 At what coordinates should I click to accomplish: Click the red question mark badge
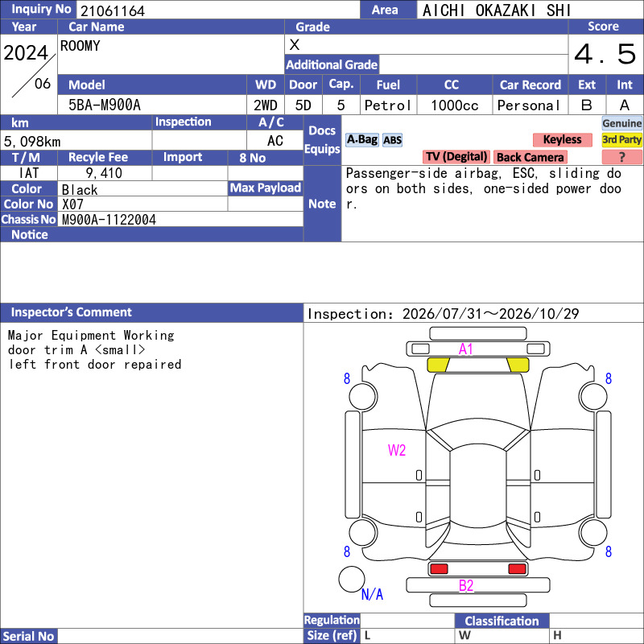tap(621, 157)
